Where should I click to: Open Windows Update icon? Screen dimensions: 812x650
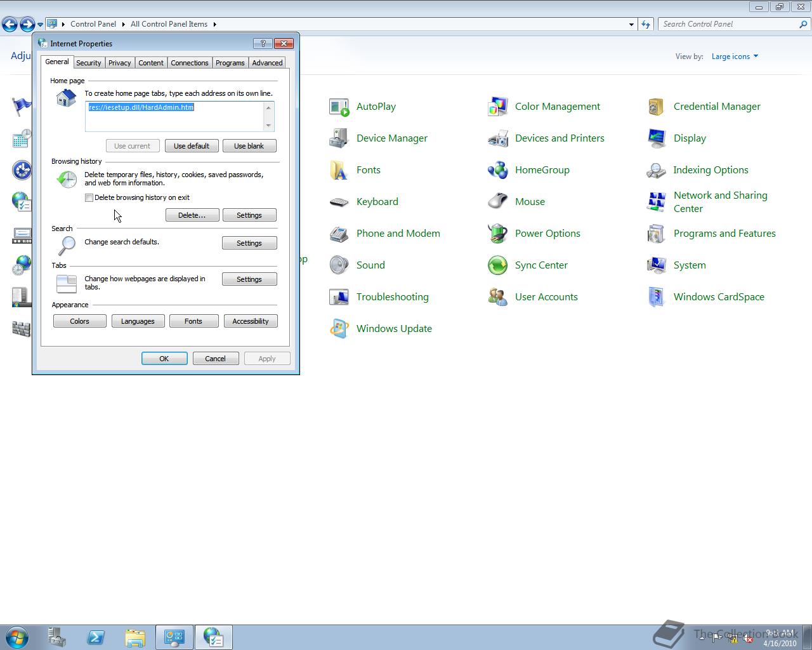(x=339, y=329)
